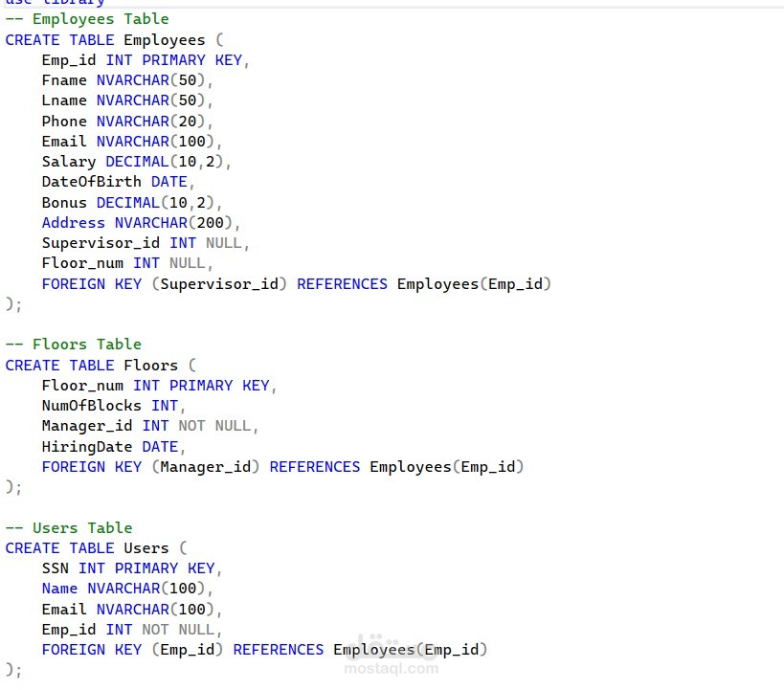Click the FOREIGN KEY (Emp_id) line in Users
Image resolution: width=784 pixels, height=690 pixels.
pyautogui.click(x=264, y=650)
